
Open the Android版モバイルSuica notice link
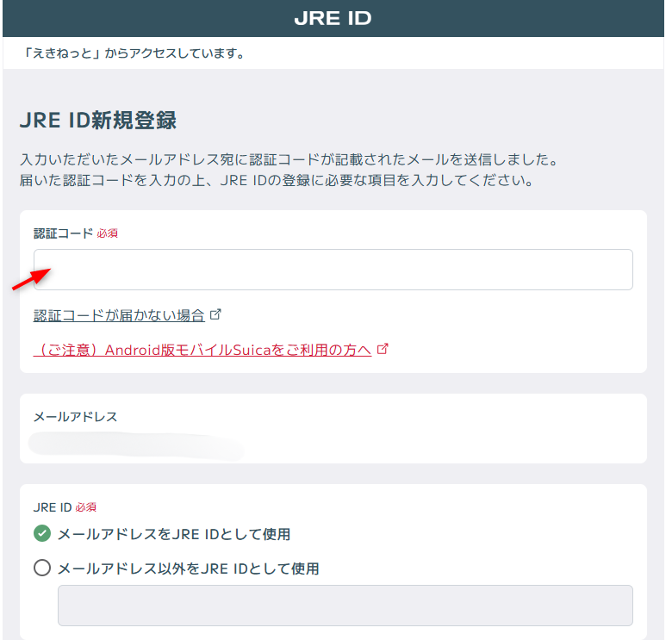tap(202, 350)
